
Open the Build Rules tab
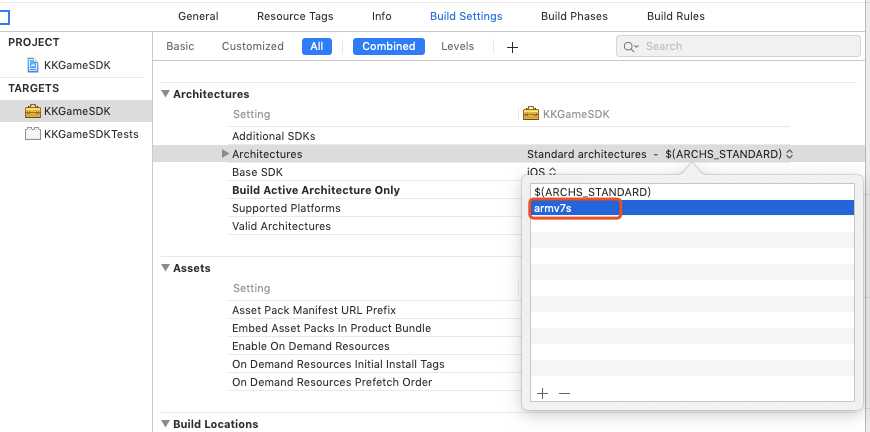(676, 16)
